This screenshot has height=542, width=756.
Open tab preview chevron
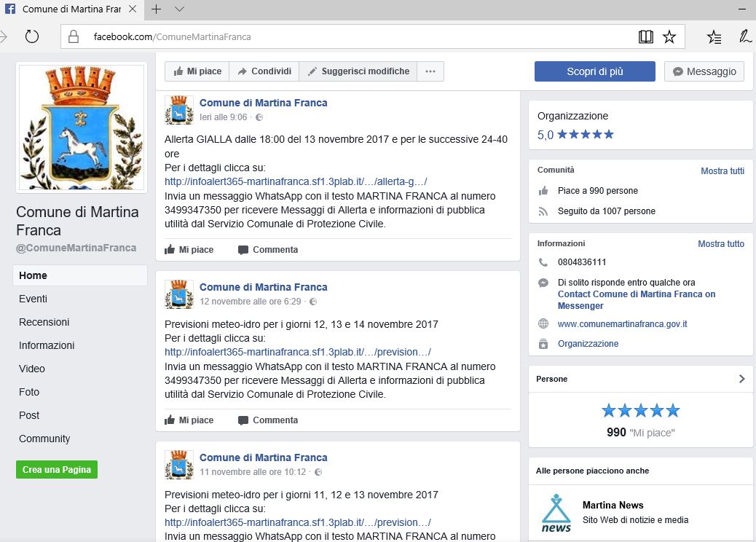pos(179,9)
